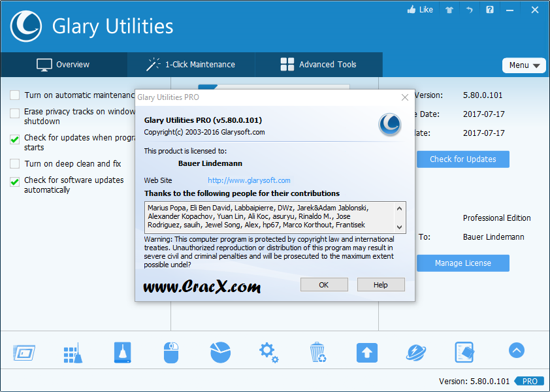Click the Copyright(c) 2003-2016 Glarysoft.com text
This screenshot has width=550, height=392.
(204, 133)
